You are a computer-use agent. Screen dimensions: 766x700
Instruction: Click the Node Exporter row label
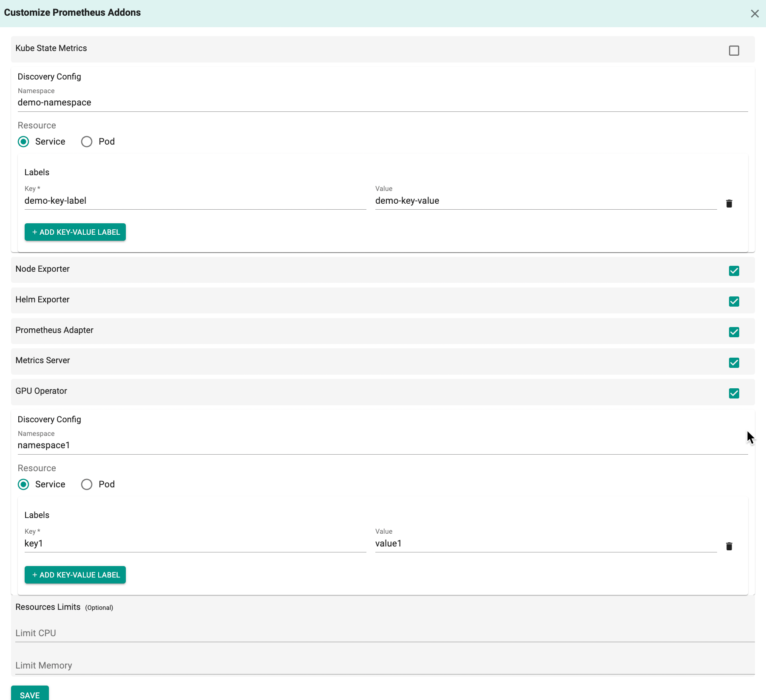click(x=43, y=269)
